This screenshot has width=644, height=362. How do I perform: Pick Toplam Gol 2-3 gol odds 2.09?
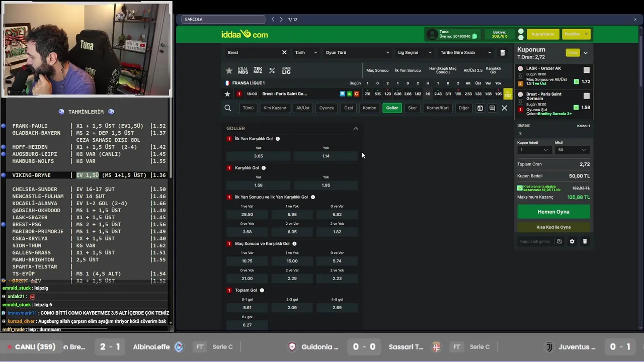(x=292, y=308)
